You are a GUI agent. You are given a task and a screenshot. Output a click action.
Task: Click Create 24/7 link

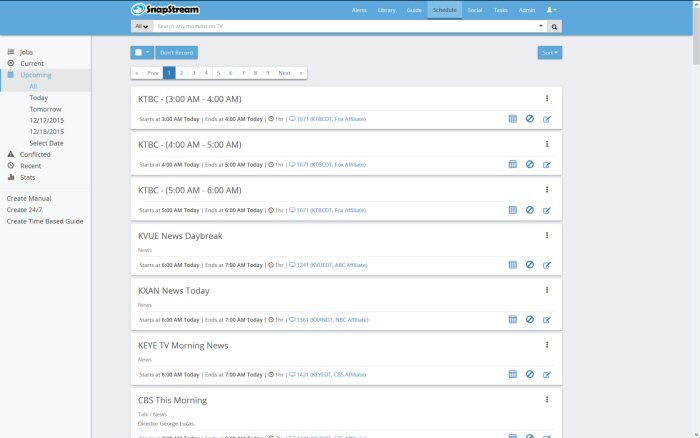pos(24,209)
